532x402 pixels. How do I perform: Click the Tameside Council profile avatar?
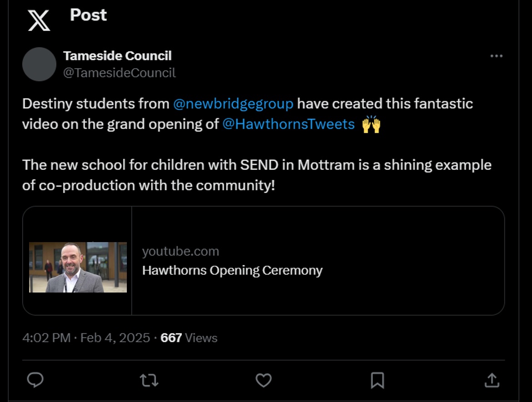click(x=39, y=64)
